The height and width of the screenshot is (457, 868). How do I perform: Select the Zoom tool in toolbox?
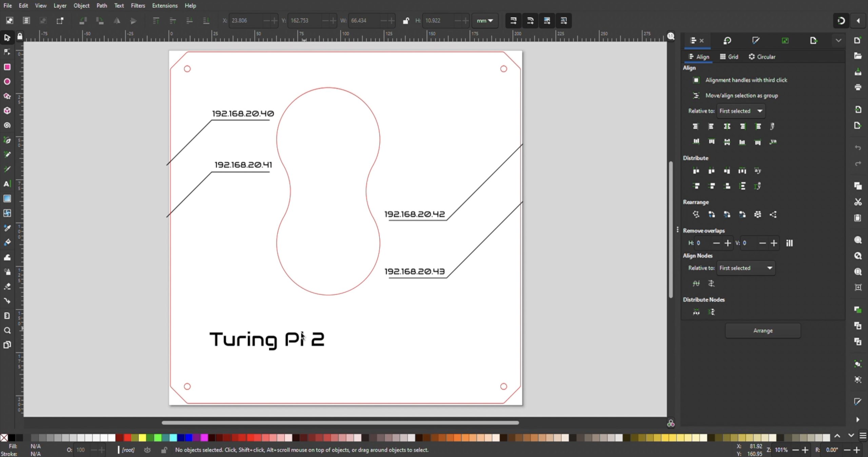(x=7, y=330)
